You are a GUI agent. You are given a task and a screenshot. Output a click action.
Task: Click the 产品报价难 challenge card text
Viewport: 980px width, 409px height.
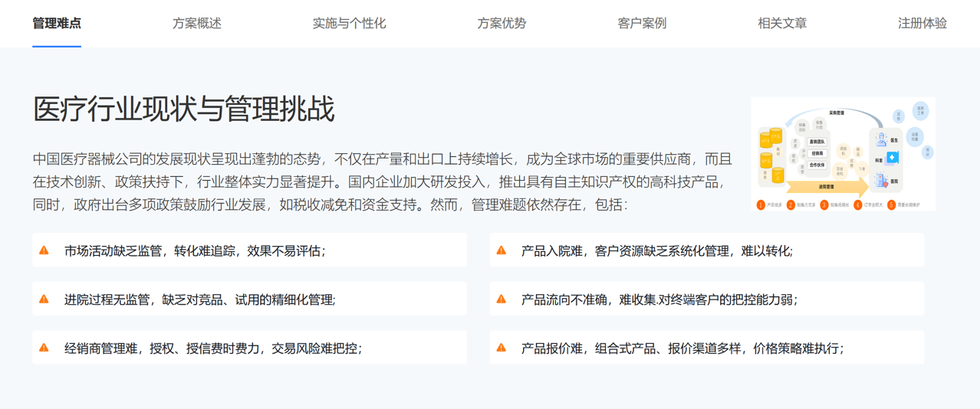pos(682,348)
